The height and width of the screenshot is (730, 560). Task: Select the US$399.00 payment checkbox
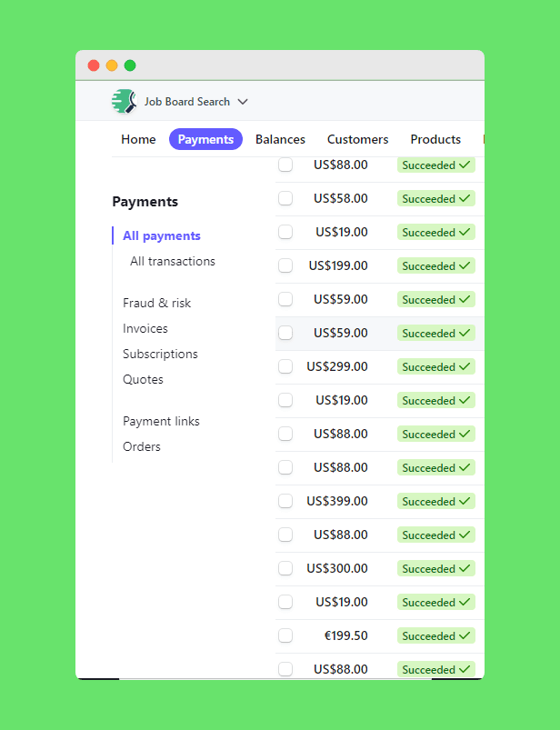(x=285, y=501)
